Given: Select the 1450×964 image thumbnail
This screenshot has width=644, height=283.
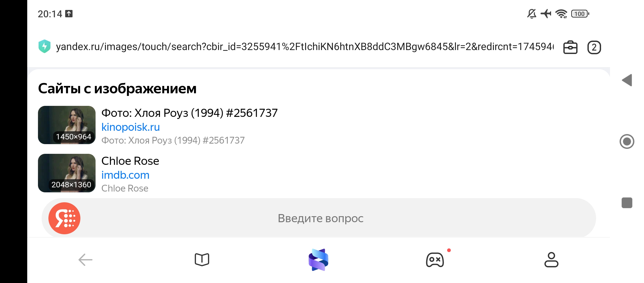Looking at the screenshot, I should click(67, 125).
